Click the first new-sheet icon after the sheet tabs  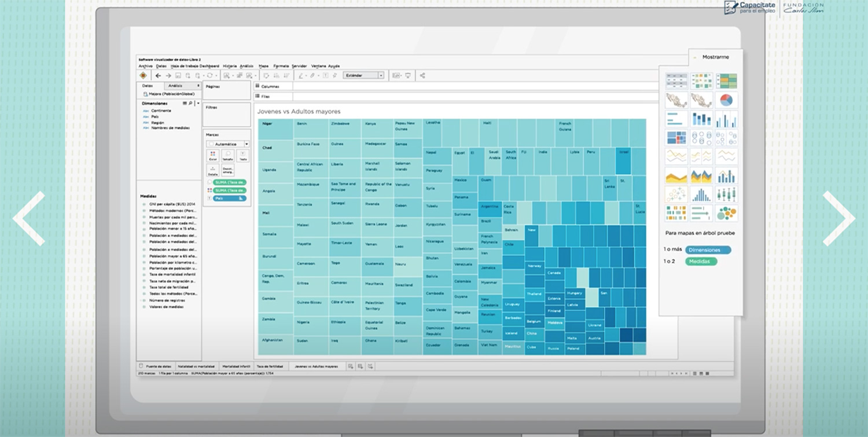click(351, 366)
